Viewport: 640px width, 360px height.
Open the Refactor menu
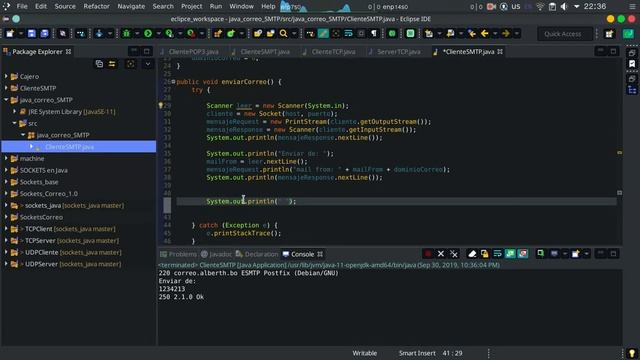(x=96, y=6)
